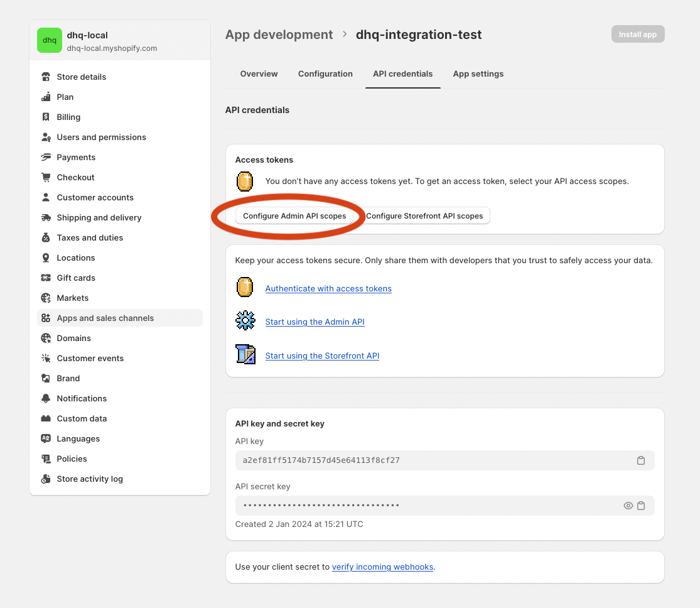Click the Store activity log icon
This screenshot has width=700, height=608.
pos(46,479)
